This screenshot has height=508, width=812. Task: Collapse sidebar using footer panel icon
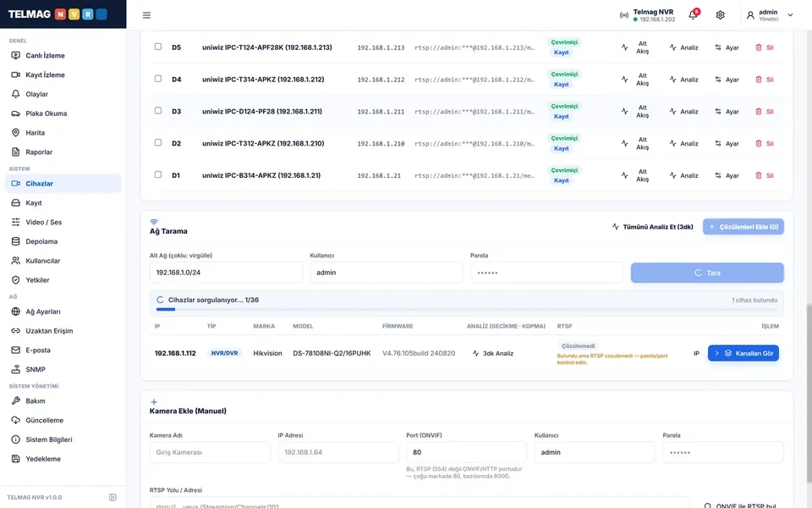pos(112,497)
